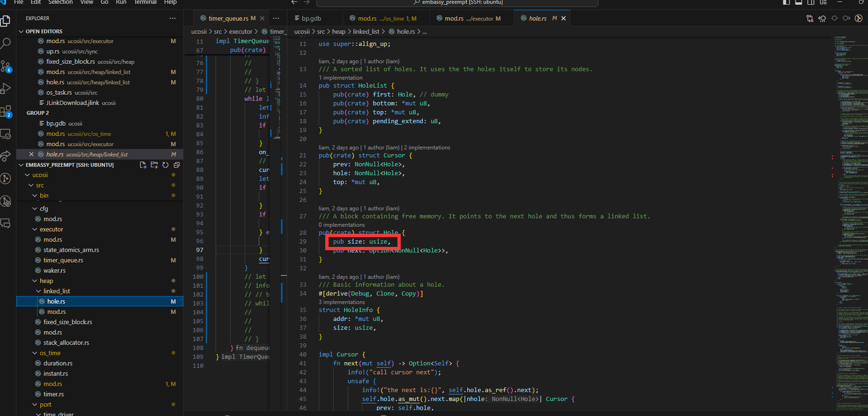Viewport: 868px width, 416px height.
Task: Open the Selection menu
Action: pyautogui.click(x=60, y=2)
